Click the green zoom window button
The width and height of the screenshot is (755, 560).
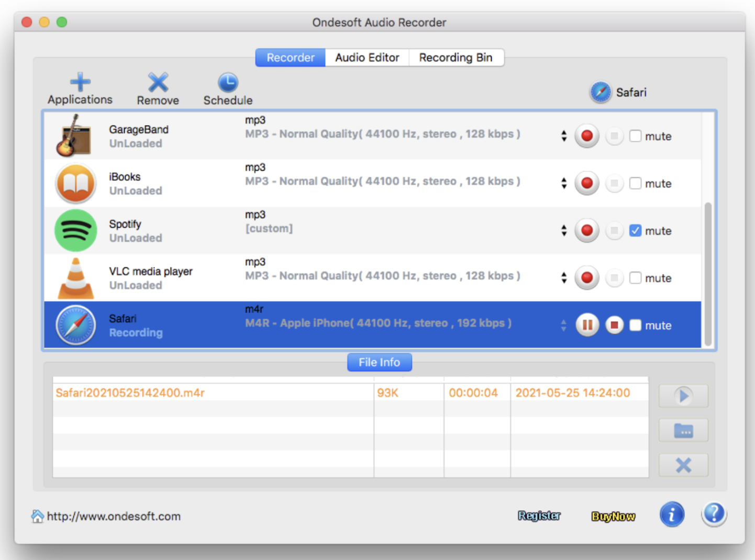tap(62, 22)
